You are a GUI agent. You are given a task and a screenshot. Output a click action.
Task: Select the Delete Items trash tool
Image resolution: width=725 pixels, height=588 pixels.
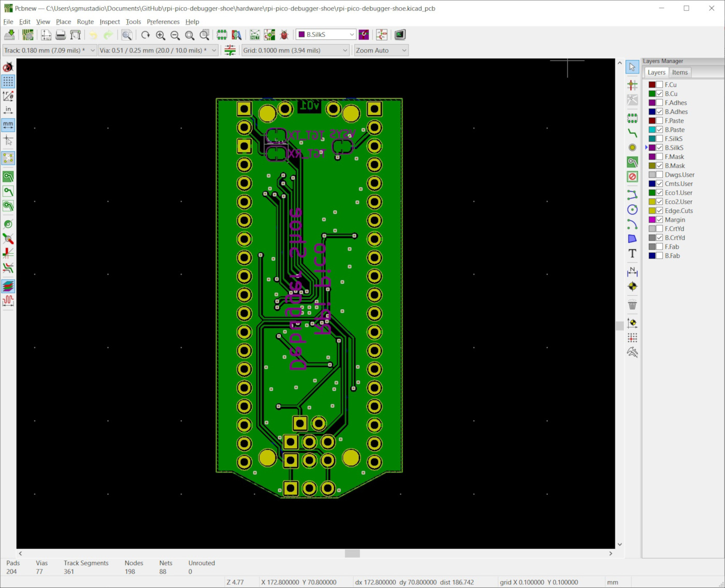tap(632, 305)
